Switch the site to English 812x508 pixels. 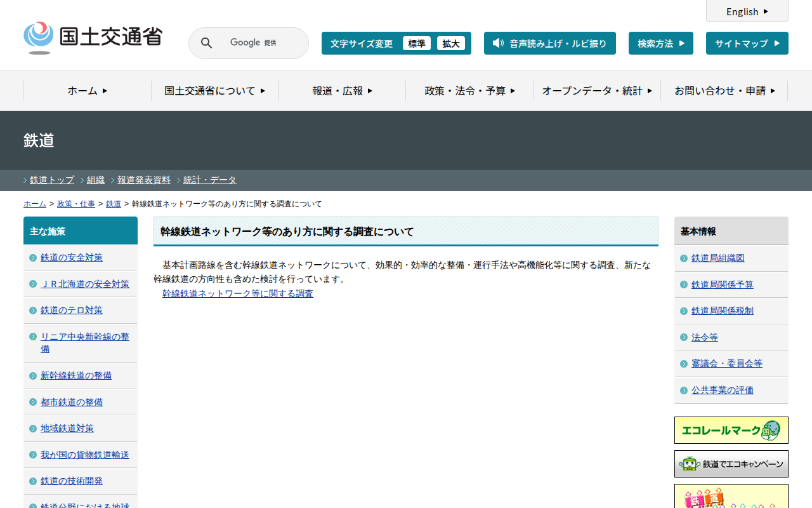point(747,11)
